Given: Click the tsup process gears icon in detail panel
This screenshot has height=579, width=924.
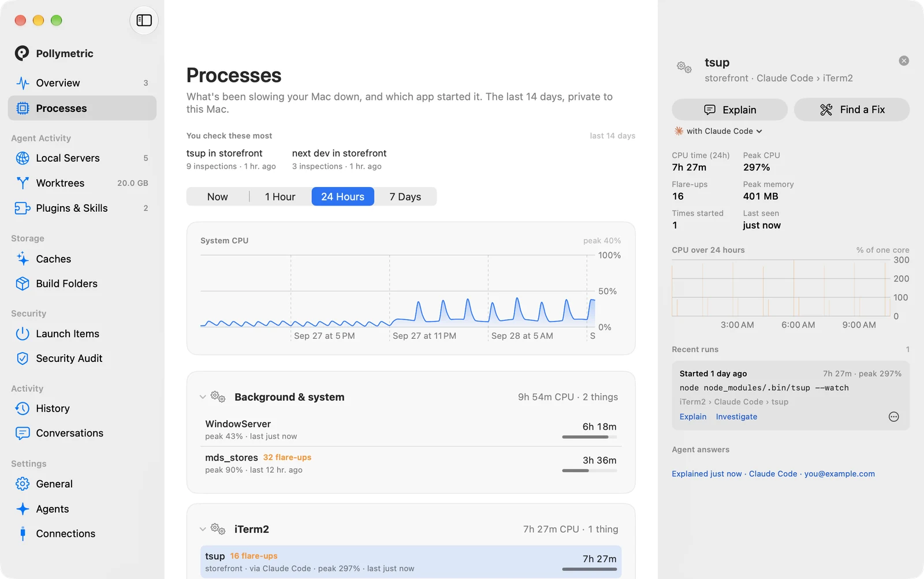Looking at the screenshot, I should [684, 68].
